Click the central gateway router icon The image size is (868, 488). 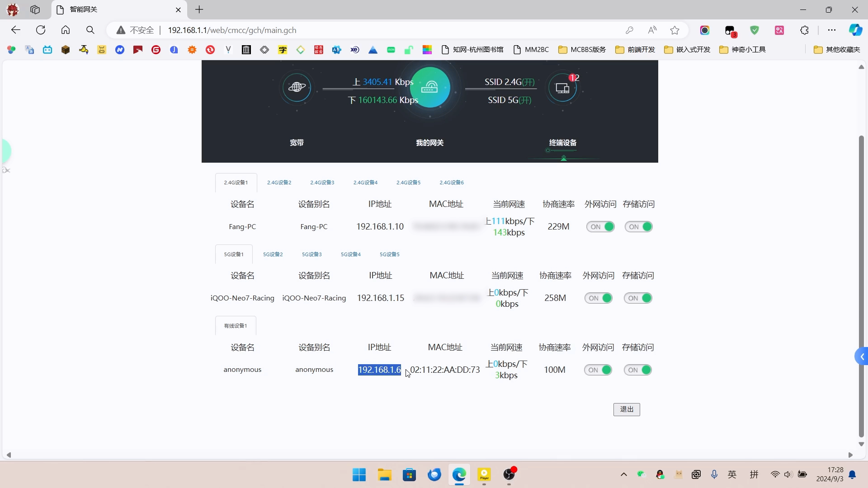pyautogui.click(x=429, y=87)
